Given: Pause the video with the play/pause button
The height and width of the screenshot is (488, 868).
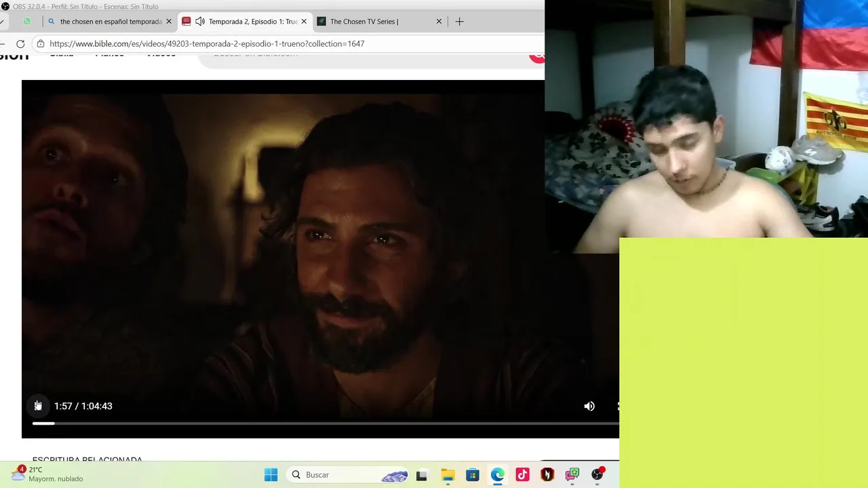Looking at the screenshot, I should coord(38,406).
